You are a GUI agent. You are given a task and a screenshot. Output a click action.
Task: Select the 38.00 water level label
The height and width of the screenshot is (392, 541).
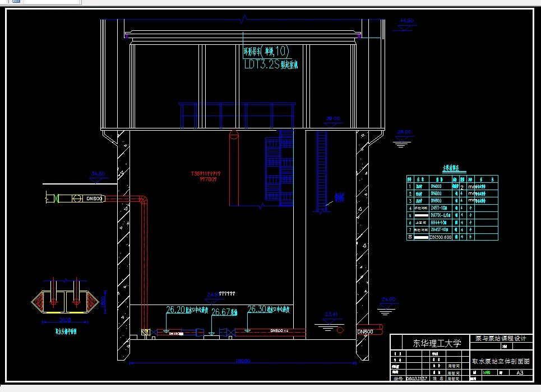(404, 132)
